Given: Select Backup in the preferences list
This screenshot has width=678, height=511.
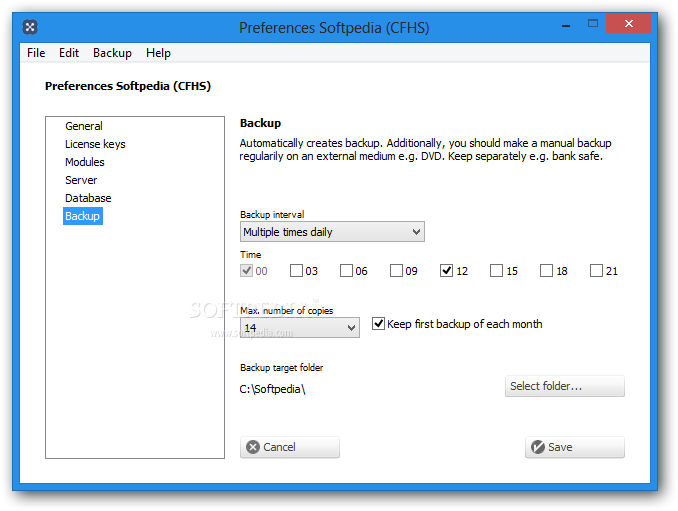Looking at the screenshot, I should [x=83, y=216].
